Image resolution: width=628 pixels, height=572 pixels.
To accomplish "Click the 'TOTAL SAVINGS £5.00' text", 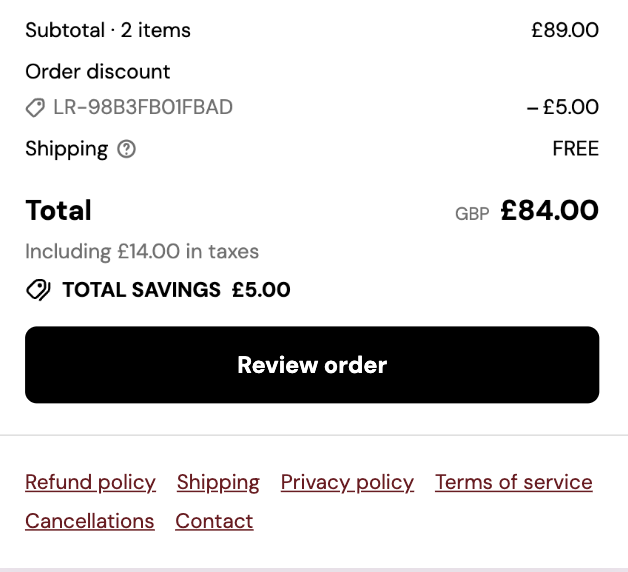I will point(176,291).
